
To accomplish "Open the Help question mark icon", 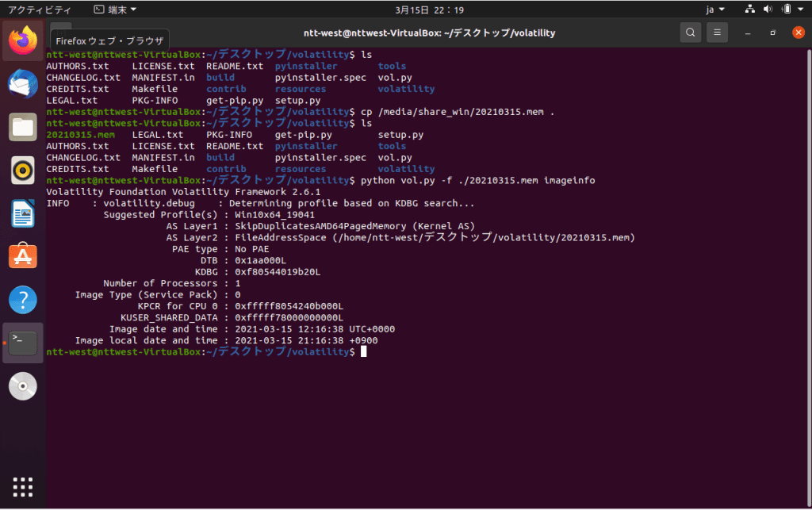I will (23, 300).
